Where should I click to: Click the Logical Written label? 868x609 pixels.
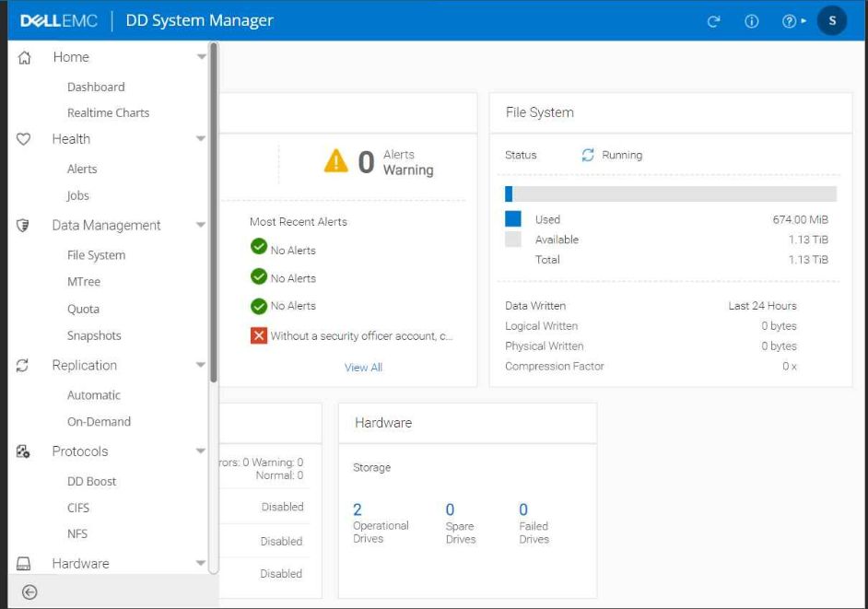pyautogui.click(x=542, y=326)
